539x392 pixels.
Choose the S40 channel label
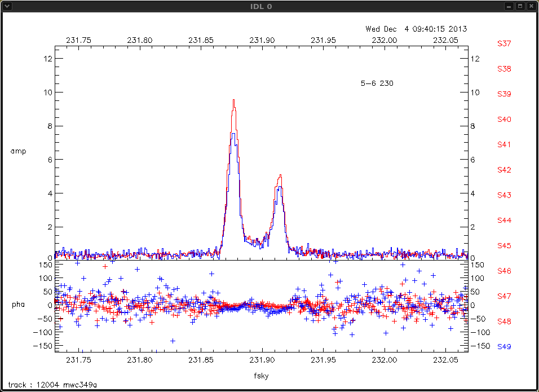click(x=504, y=120)
